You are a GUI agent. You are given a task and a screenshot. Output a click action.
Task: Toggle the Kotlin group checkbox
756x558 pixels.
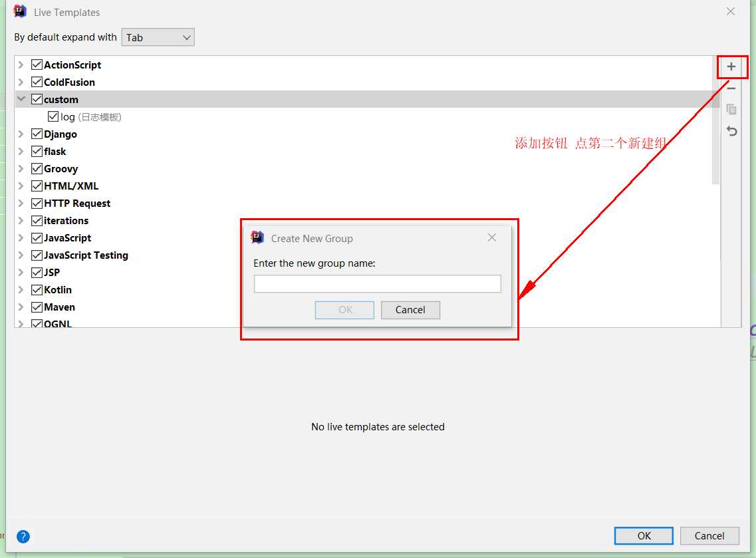[x=37, y=290]
